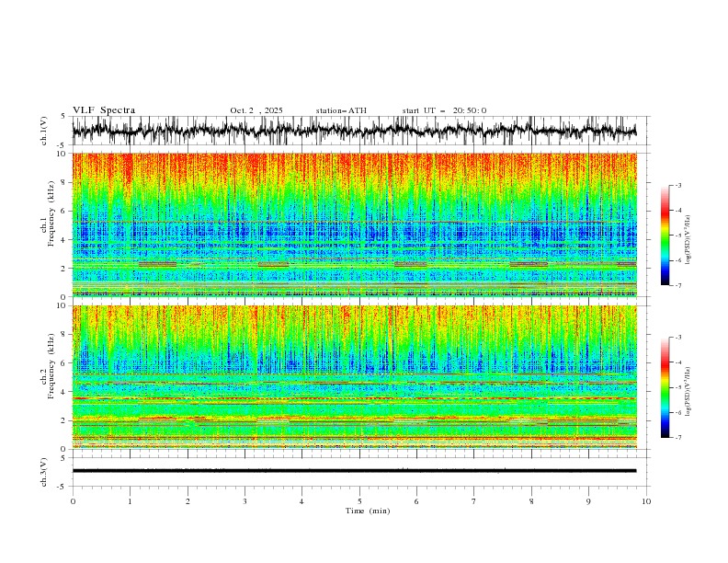Click the 'Time (min)' axis label
The width and height of the screenshot is (728, 563).
coord(368,511)
